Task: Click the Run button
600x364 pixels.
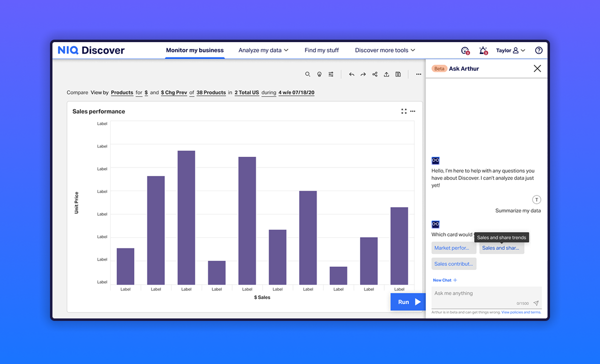Action: click(408, 302)
